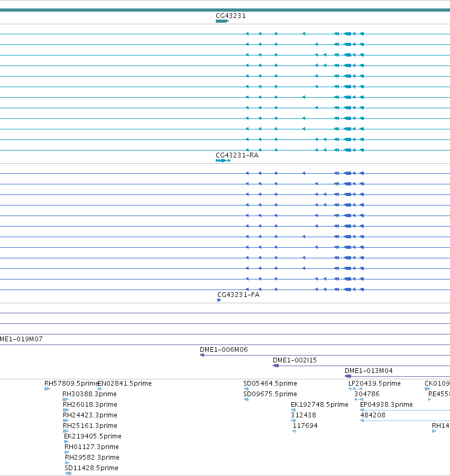Click the purple arrowhead of DME1-006M06

click(202, 355)
